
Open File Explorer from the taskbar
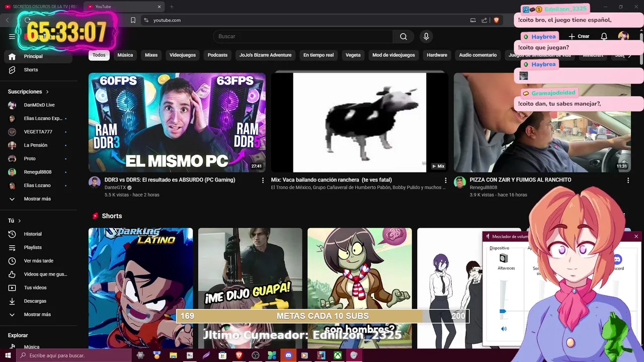coord(173,355)
